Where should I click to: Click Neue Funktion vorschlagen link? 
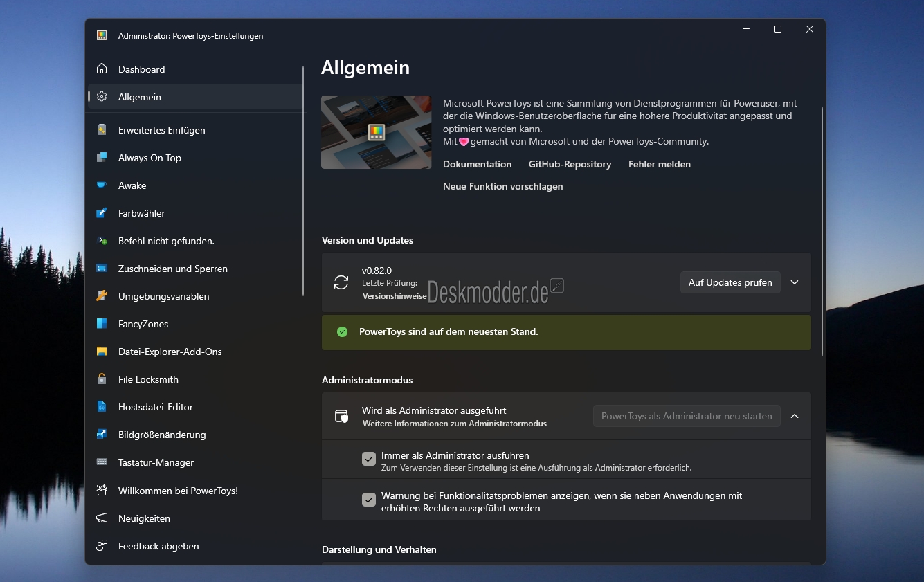[503, 186]
